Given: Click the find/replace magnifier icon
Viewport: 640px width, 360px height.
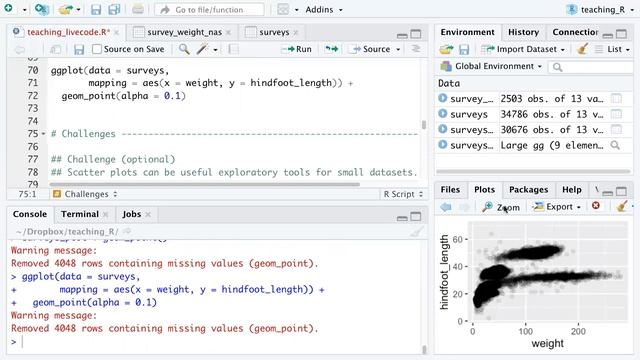Looking at the screenshot, I should 184,49.
